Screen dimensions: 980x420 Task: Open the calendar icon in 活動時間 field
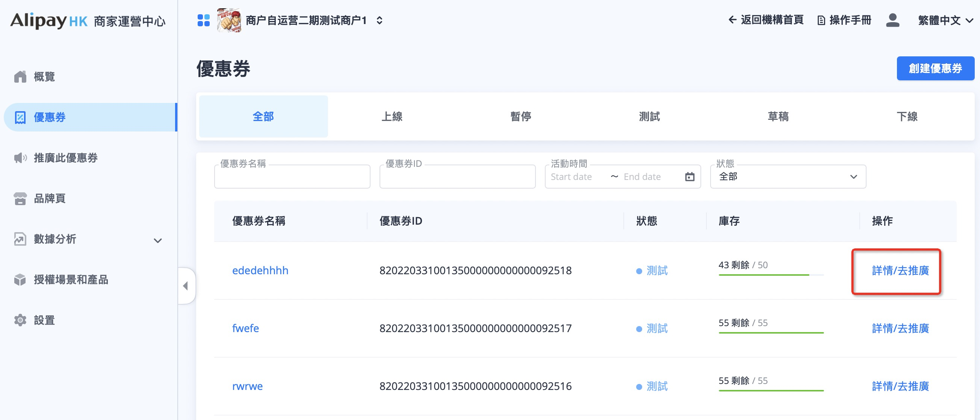click(690, 177)
